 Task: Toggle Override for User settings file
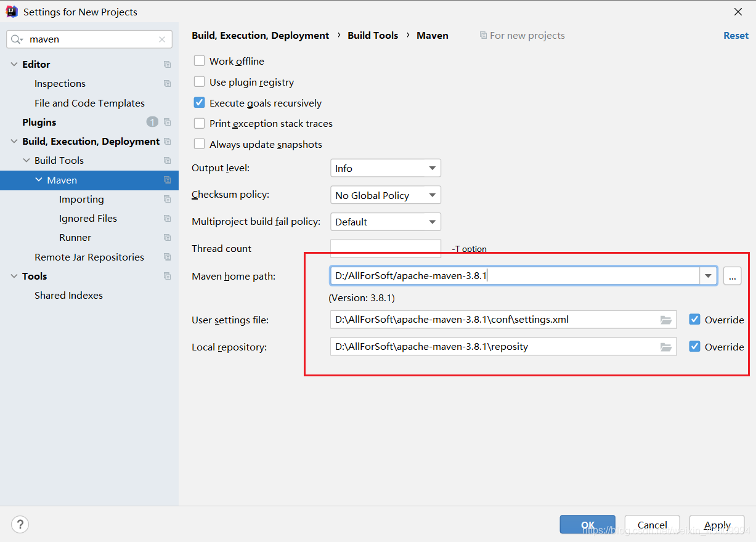click(x=694, y=319)
